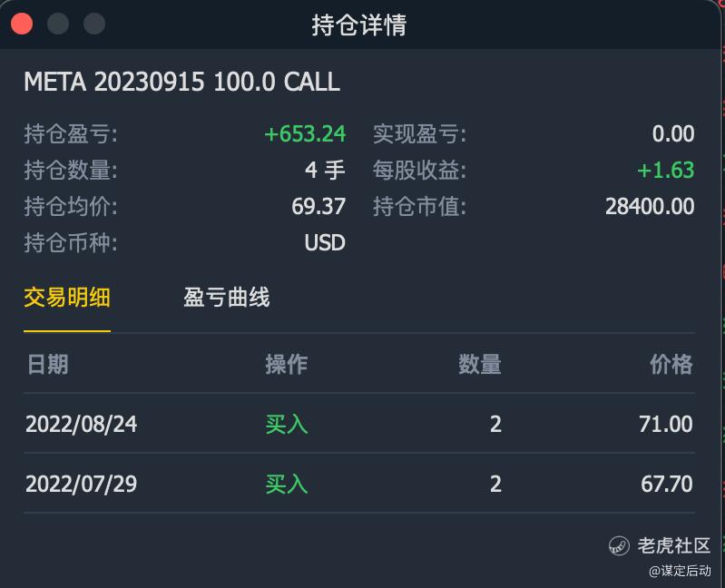
Task: Click 买入 in the 2022/07/29 row
Action: pyautogui.click(x=287, y=484)
